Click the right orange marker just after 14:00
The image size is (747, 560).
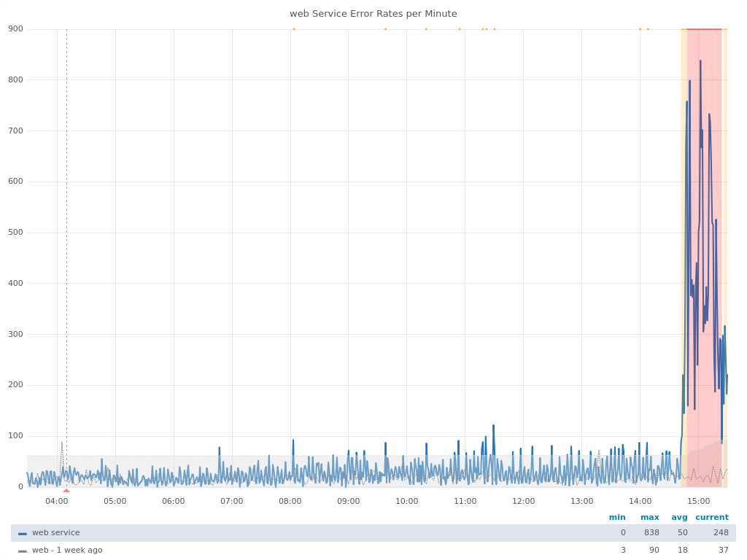click(x=648, y=29)
